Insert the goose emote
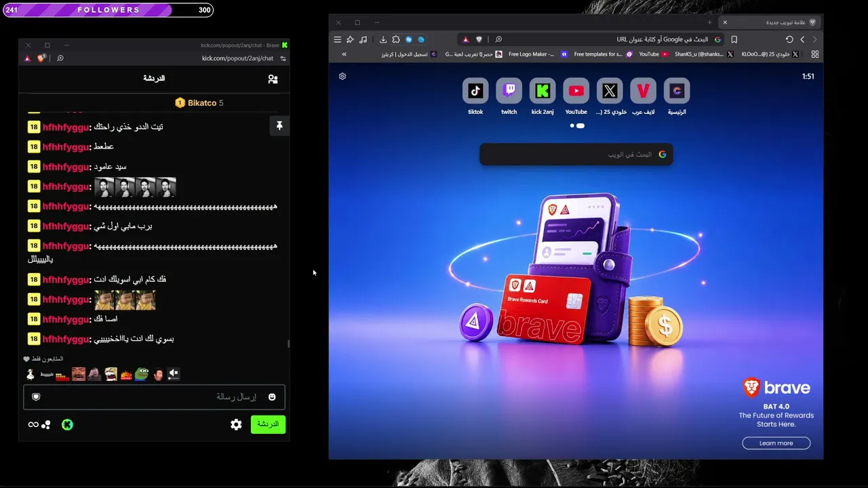The image size is (868, 488). (x=30, y=373)
